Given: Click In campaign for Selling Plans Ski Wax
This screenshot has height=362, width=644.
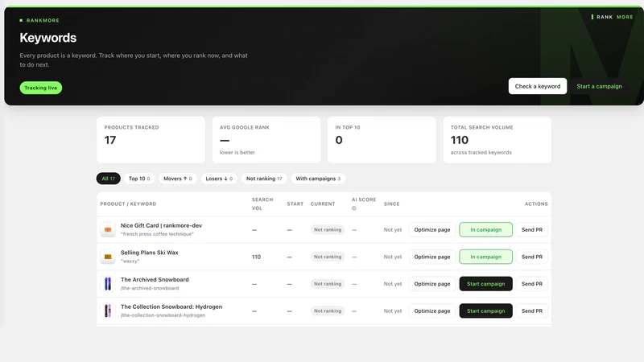Looking at the screenshot, I should (486, 257).
